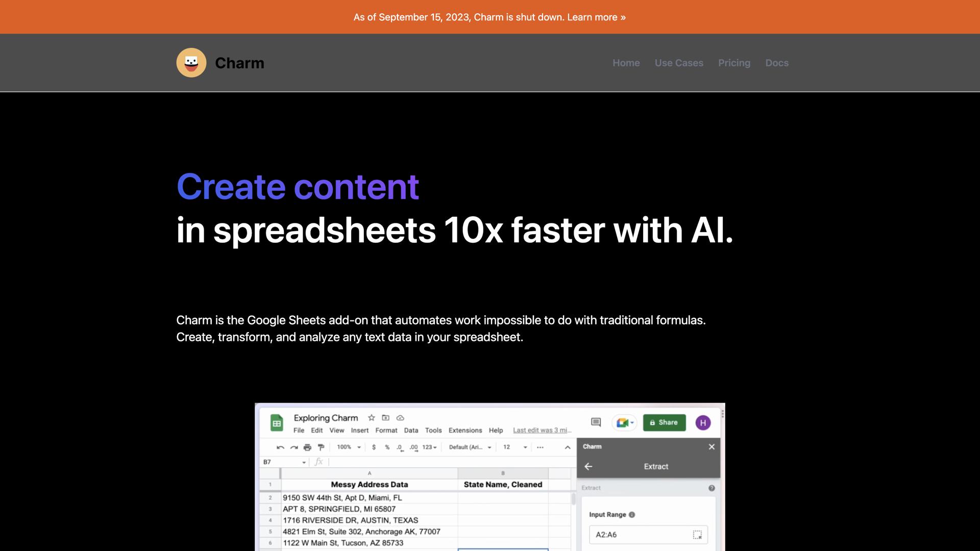Go to Use Cases in navigation
This screenshot has height=551, width=980.
[x=679, y=63]
